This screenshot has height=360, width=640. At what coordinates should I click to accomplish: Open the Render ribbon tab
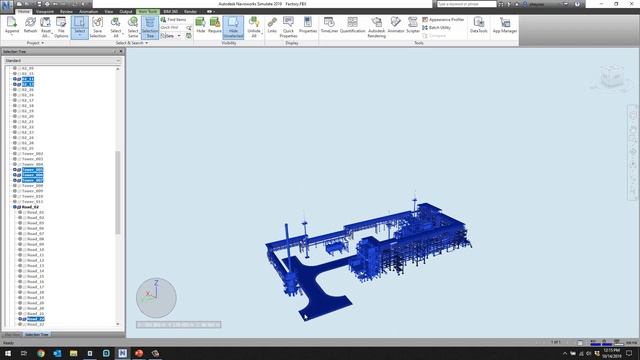pyautogui.click(x=190, y=11)
